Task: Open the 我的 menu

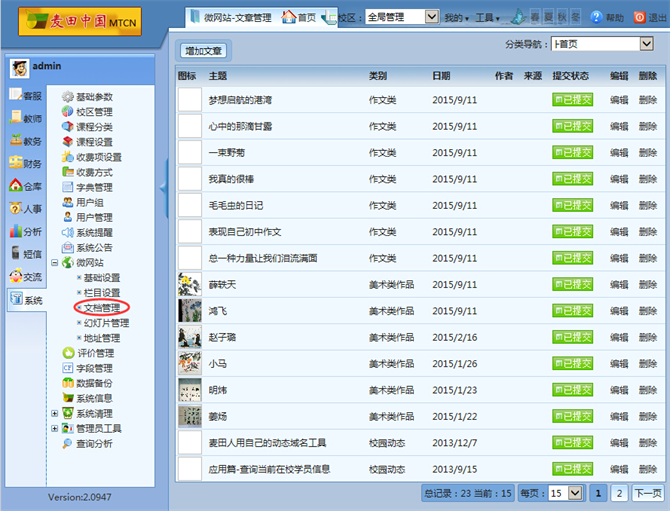Action: 456,18
